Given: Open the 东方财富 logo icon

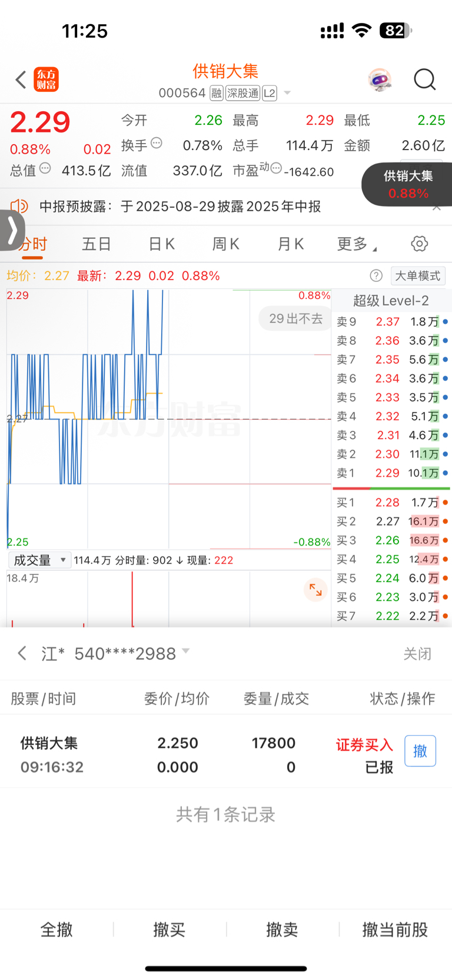Looking at the screenshot, I should click(x=46, y=79).
